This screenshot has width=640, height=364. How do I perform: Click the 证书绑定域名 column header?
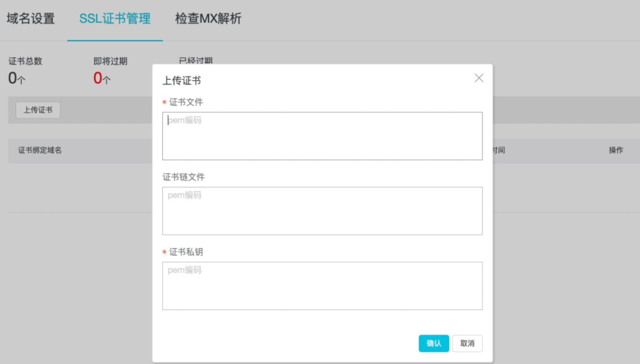point(40,150)
